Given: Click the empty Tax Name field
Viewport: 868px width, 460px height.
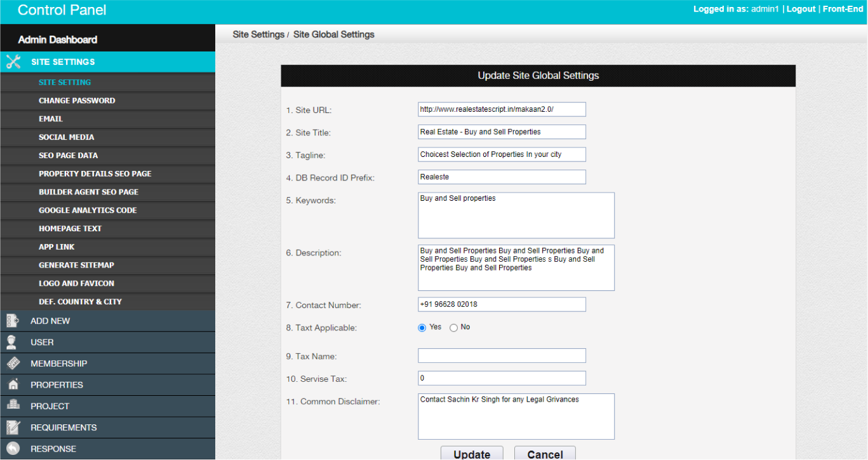Looking at the screenshot, I should click(502, 356).
